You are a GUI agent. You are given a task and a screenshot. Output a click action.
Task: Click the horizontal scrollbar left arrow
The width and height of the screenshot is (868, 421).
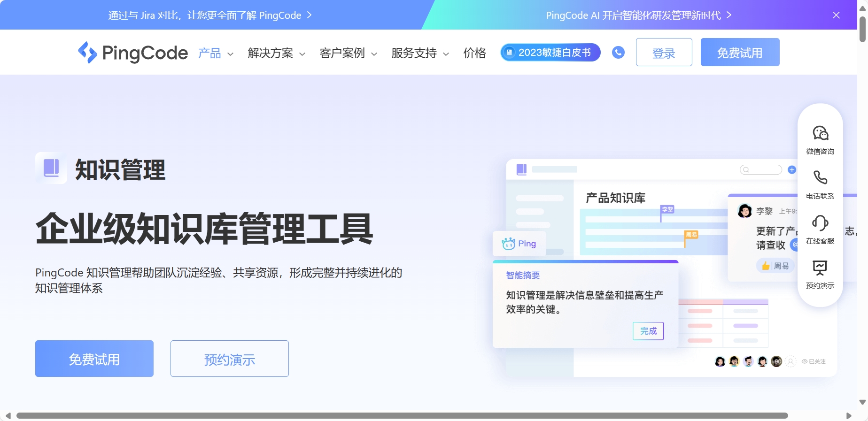8,415
